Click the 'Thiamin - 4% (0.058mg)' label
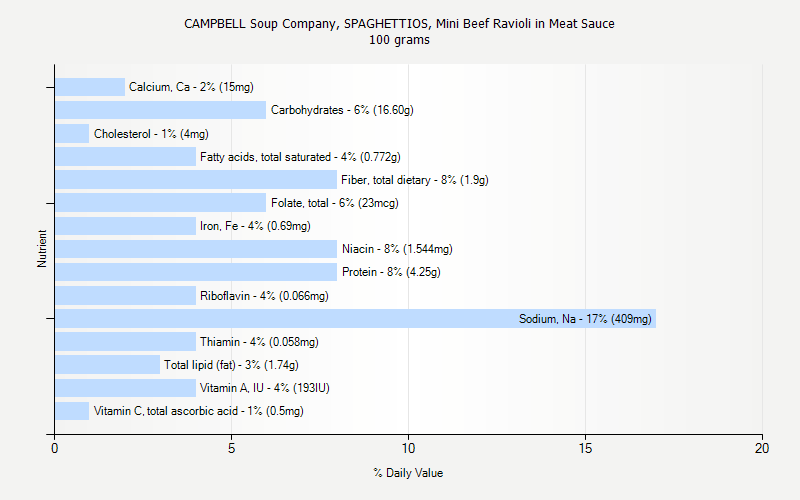800x500 pixels. click(259, 342)
